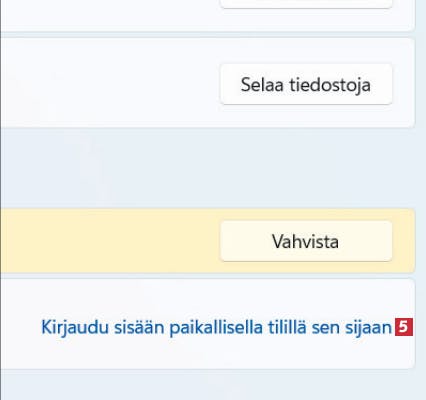Screen dimensions: 426x400
Task: Click the words sen sijaan in link
Action: pos(351,327)
